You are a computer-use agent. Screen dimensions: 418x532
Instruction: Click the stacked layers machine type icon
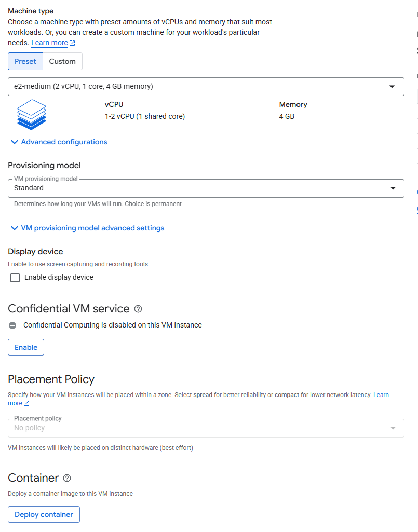coord(31,114)
